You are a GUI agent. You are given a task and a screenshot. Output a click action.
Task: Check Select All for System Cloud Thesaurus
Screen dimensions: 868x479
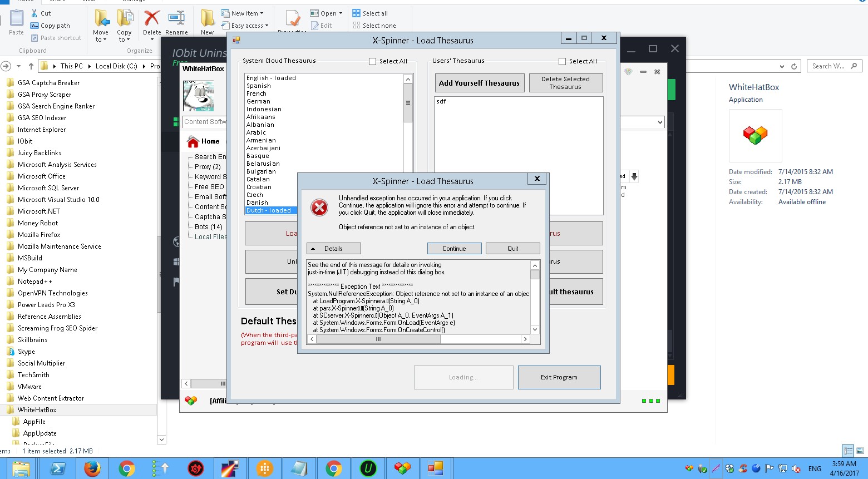point(373,62)
